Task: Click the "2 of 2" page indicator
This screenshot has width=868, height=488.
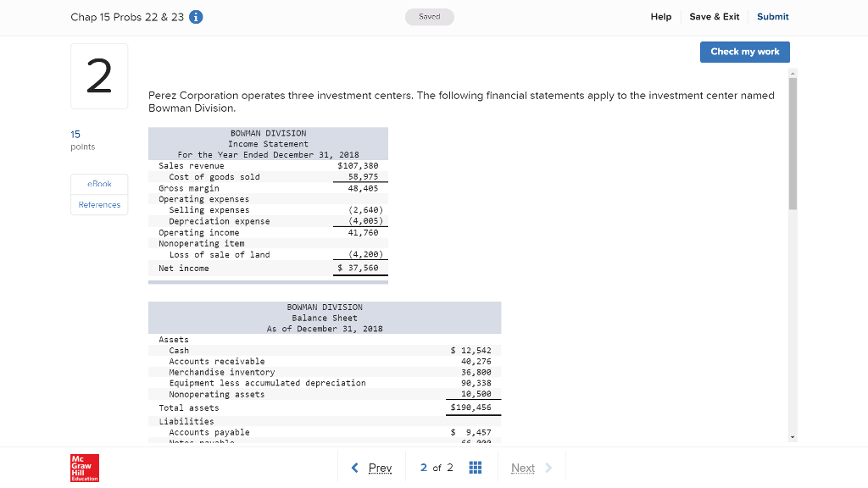Action: (437, 468)
